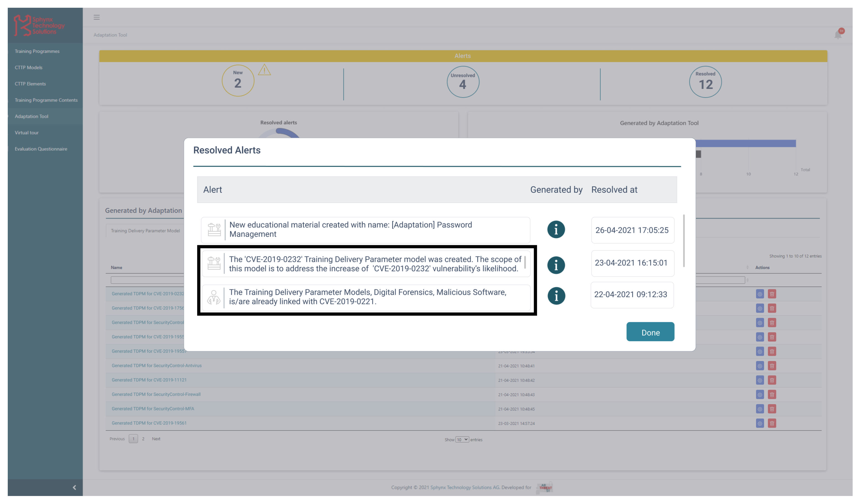This screenshot has height=504, width=859.
Task: Click info icon for Password Management alert
Action: click(556, 229)
